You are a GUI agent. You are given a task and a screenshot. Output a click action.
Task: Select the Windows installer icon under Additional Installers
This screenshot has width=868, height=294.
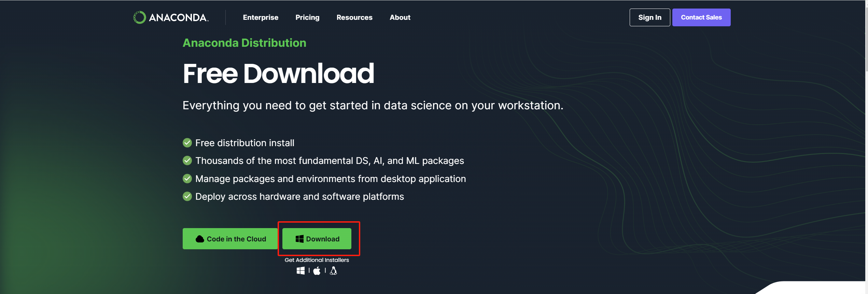pyautogui.click(x=300, y=271)
